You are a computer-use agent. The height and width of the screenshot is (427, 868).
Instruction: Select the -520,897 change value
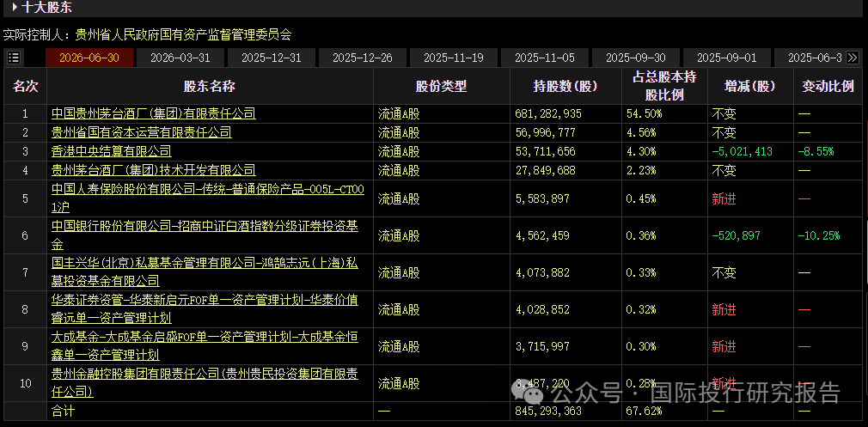coord(737,235)
